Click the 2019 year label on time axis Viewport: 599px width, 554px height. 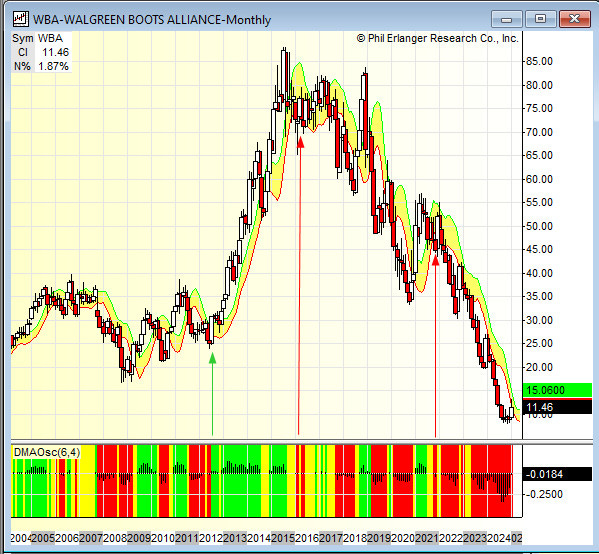[379, 538]
